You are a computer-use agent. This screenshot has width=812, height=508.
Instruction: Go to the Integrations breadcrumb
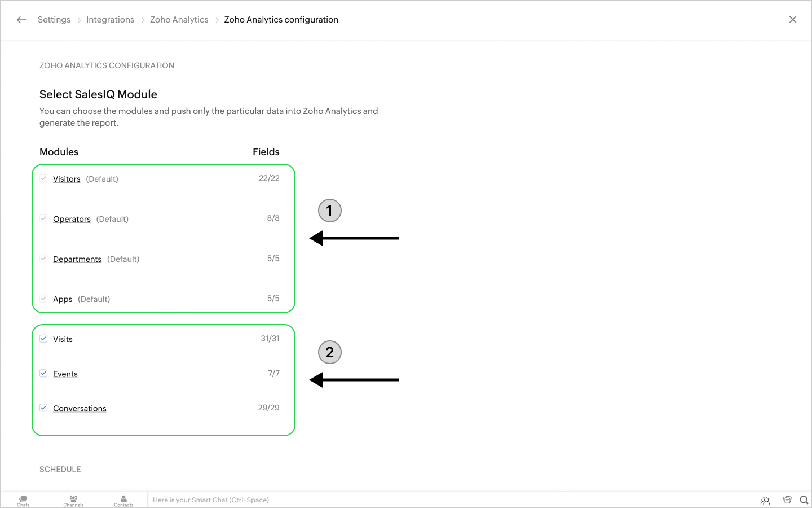(110, 20)
